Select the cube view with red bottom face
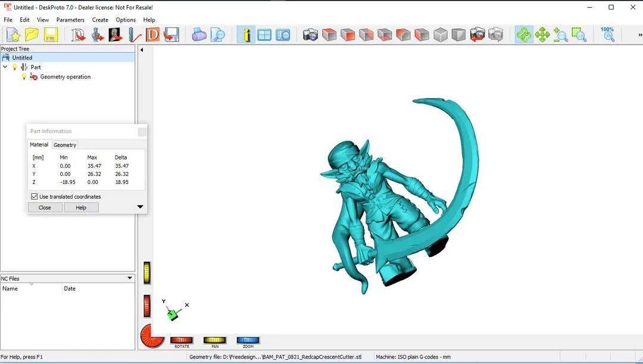 point(384,35)
